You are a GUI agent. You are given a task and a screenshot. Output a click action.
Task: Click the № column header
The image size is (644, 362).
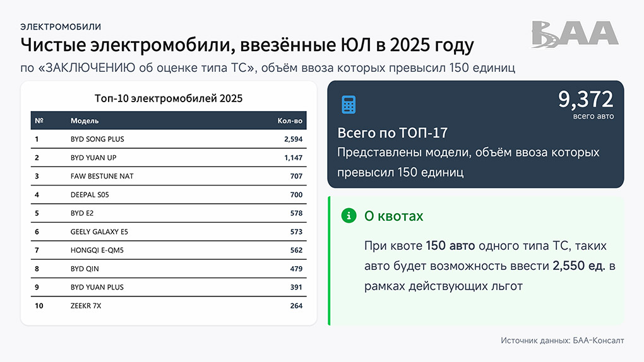(x=39, y=120)
